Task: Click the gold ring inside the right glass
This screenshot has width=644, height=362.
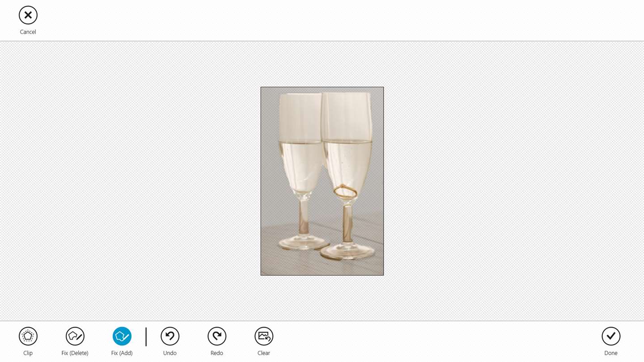Action: point(345,191)
